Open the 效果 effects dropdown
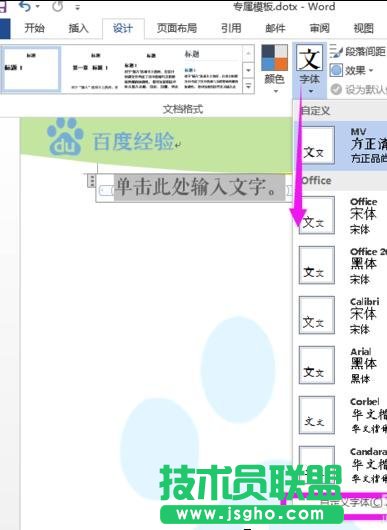 tap(352, 70)
